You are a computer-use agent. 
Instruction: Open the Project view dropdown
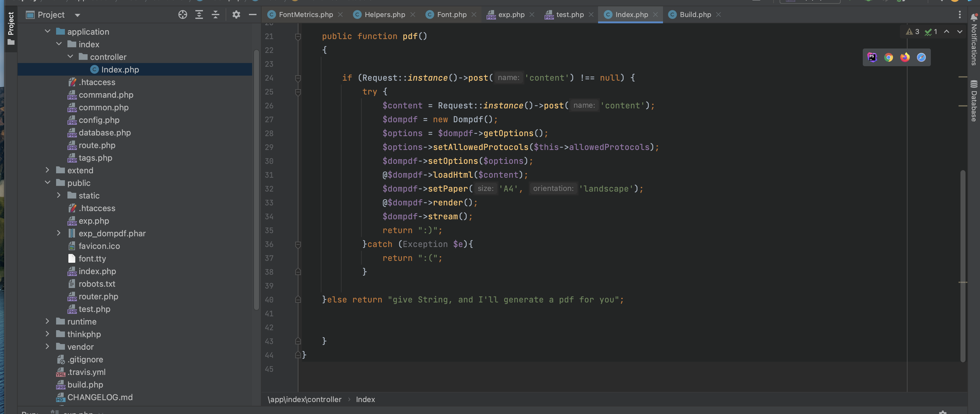(78, 15)
